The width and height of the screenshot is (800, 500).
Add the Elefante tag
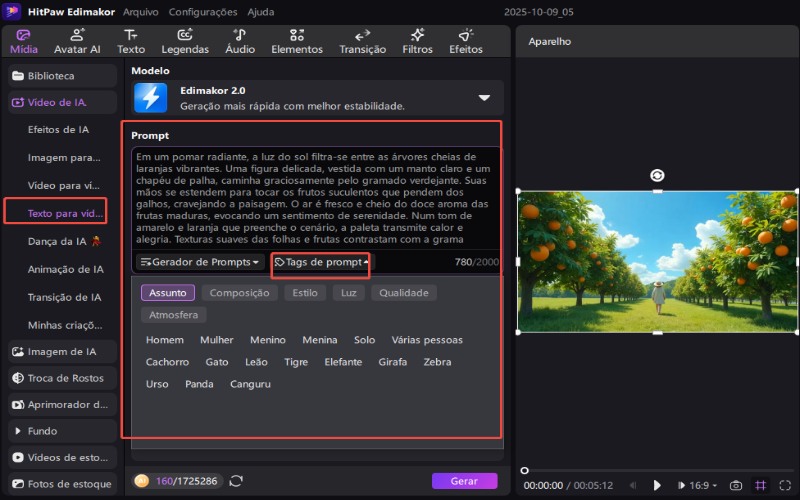[x=343, y=362]
